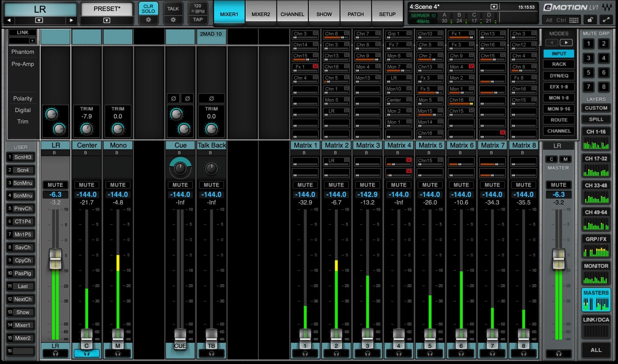This screenshot has width=618, height=364.
Task: Click the Waves logo icon
Action: (x=607, y=7)
